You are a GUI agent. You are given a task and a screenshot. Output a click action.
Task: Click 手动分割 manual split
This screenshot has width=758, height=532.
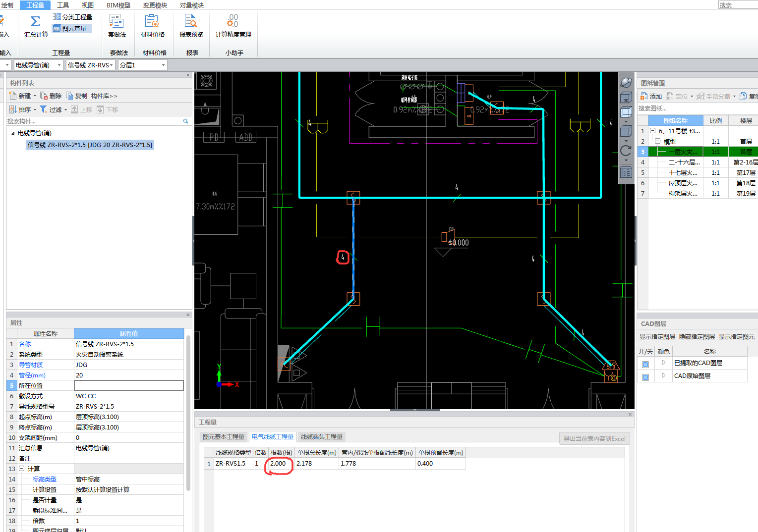pyautogui.click(x=716, y=96)
